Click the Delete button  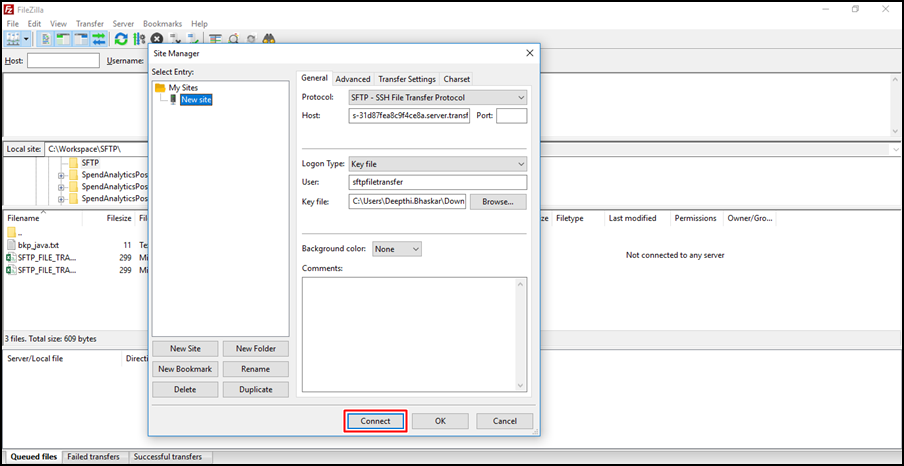(x=186, y=389)
